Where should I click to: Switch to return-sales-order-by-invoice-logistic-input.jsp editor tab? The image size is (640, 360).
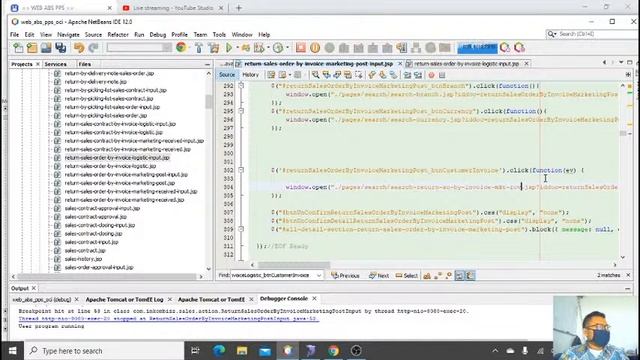467,64
